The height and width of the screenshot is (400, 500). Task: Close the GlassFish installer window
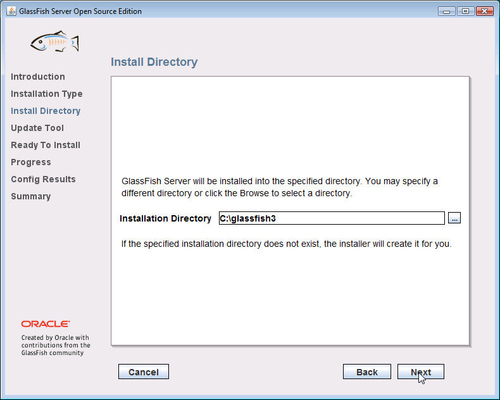[x=485, y=11]
